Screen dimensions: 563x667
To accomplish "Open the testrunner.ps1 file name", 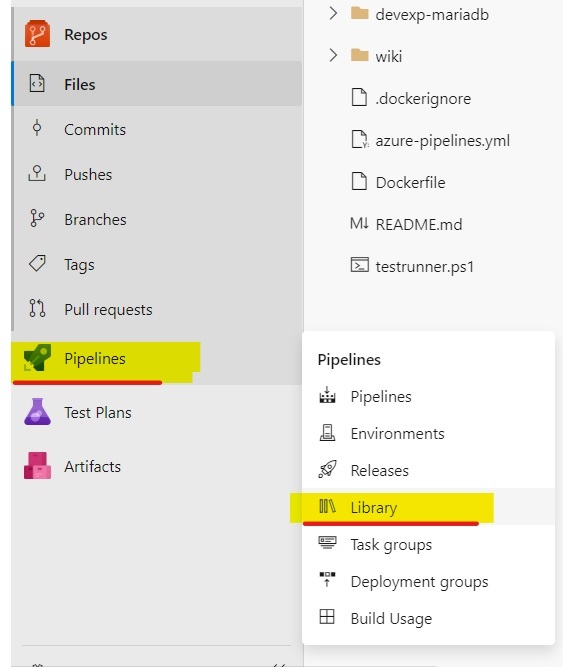I will coord(424,266).
